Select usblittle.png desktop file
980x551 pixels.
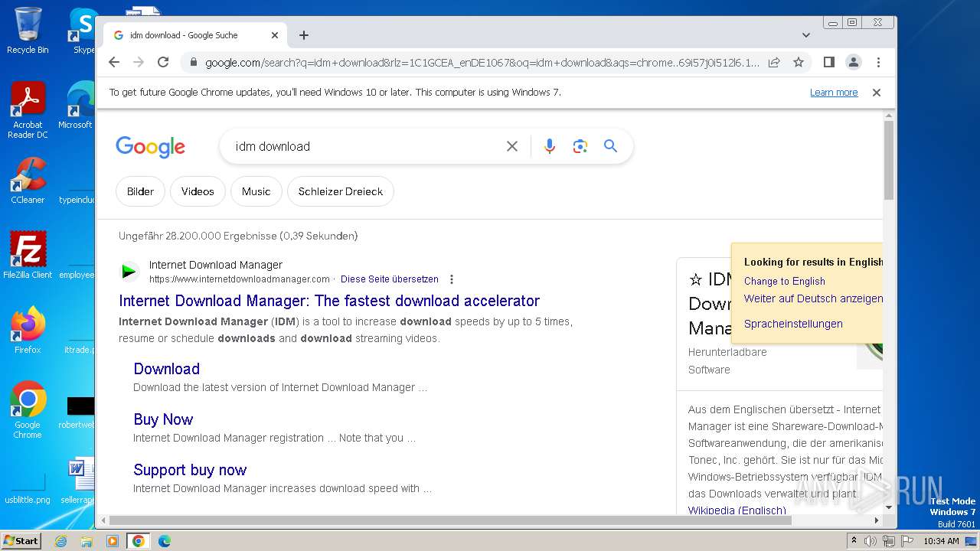pyautogui.click(x=28, y=490)
